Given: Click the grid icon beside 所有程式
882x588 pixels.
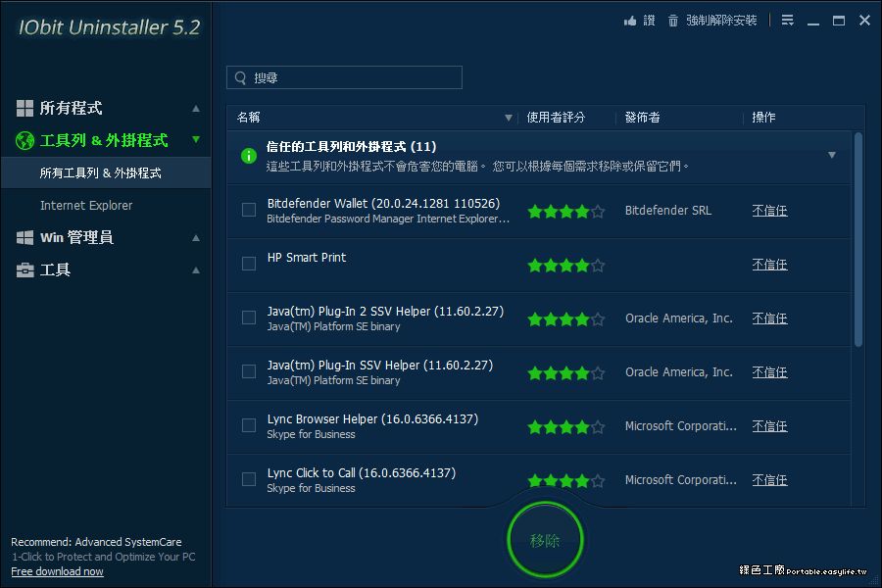Looking at the screenshot, I should pos(24,108).
